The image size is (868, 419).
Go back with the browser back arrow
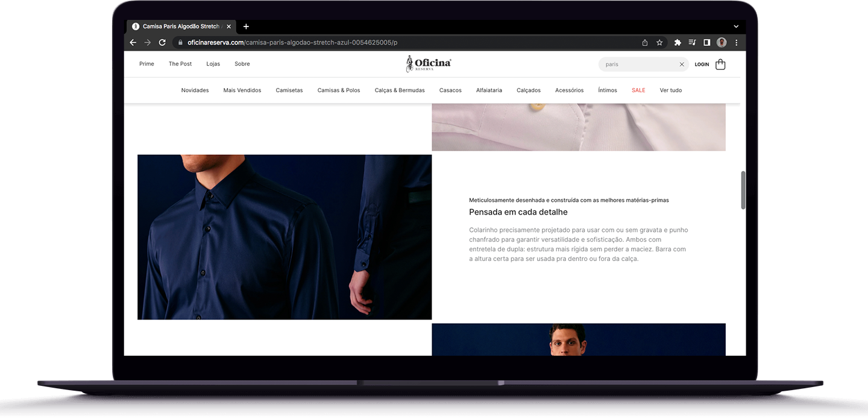133,42
